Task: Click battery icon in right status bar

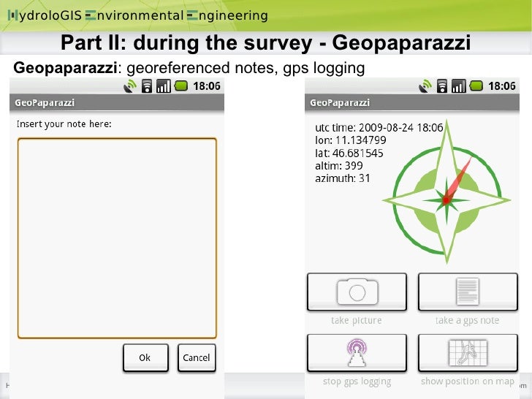Action: point(476,85)
